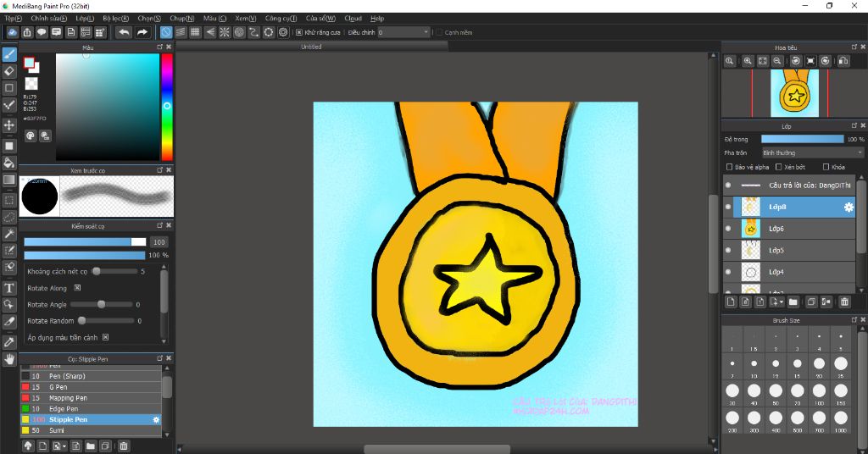Click zoom in icon in navigator panel
The width and height of the screenshot is (868, 454).
(x=748, y=61)
